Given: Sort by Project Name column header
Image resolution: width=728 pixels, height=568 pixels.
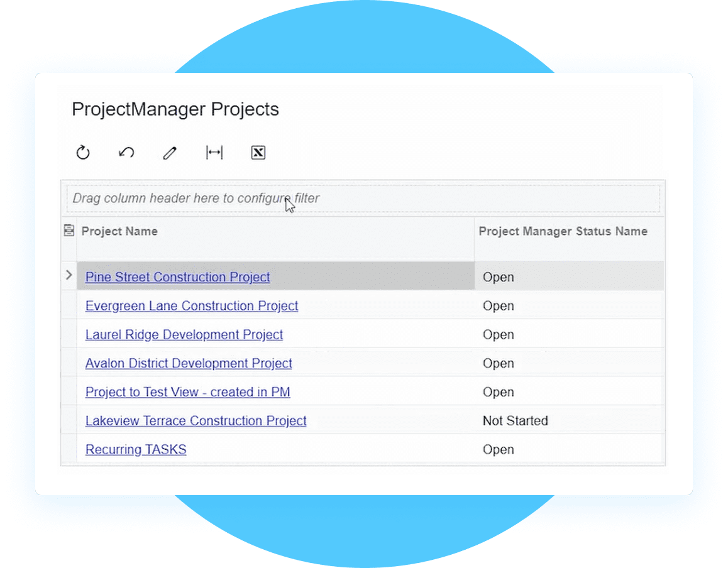Looking at the screenshot, I should click(119, 231).
